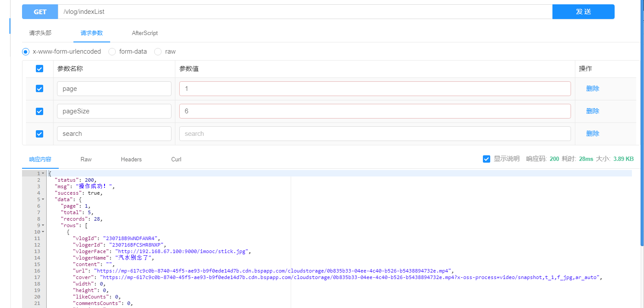Click the "url" mp4 link line

(x=264, y=271)
